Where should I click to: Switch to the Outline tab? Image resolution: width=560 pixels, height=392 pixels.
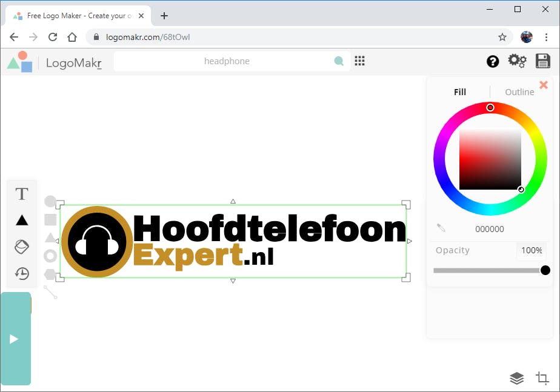pyautogui.click(x=519, y=92)
